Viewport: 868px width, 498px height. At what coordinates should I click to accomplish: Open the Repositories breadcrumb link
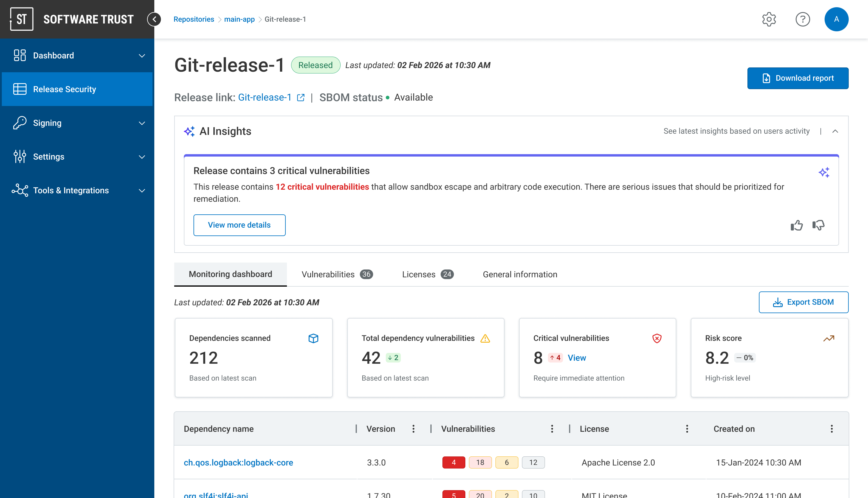click(194, 19)
